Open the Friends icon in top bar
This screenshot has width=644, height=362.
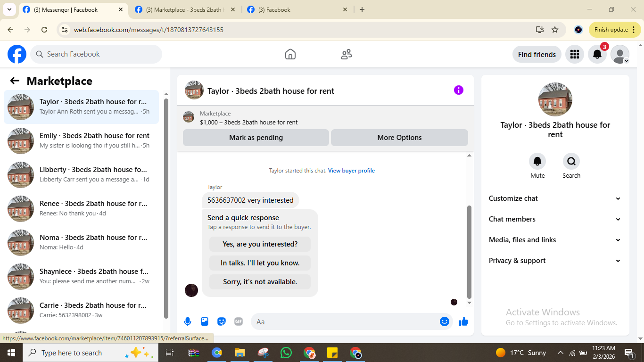pyautogui.click(x=347, y=54)
